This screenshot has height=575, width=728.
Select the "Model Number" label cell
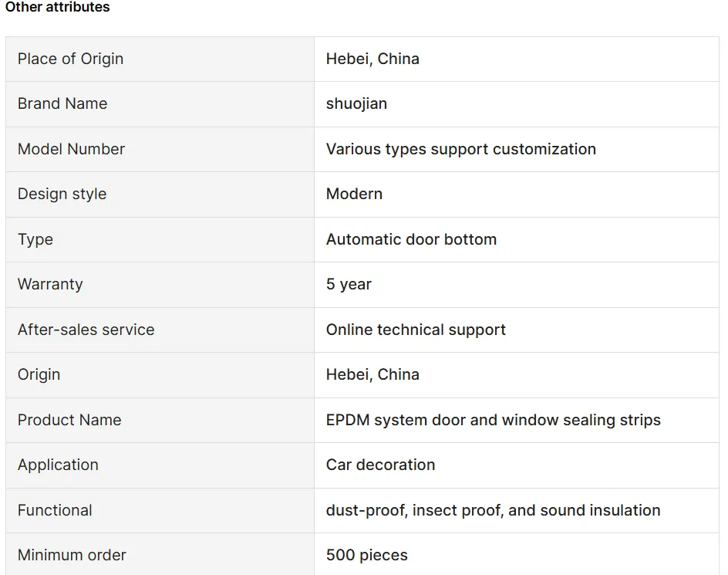[71, 149]
